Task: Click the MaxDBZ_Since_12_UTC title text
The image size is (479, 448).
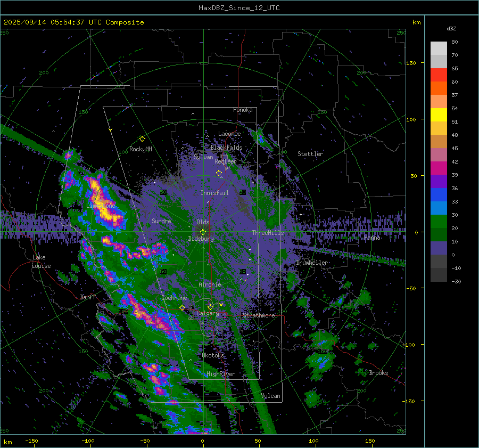Action: (239, 8)
